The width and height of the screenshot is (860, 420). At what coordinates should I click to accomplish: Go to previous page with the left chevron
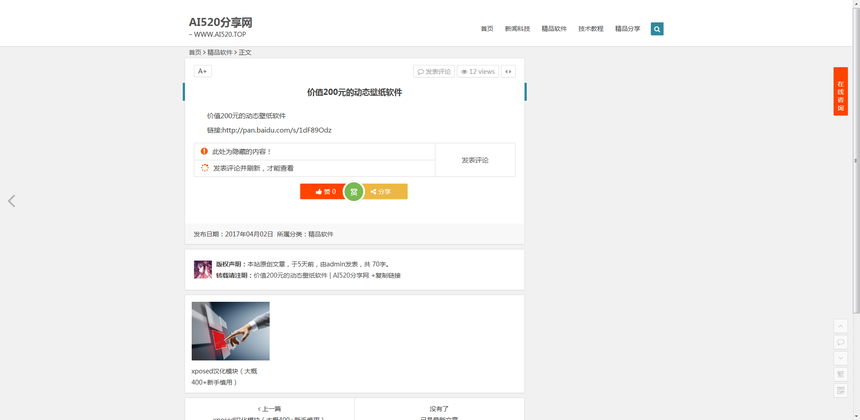click(x=12, y=201)
